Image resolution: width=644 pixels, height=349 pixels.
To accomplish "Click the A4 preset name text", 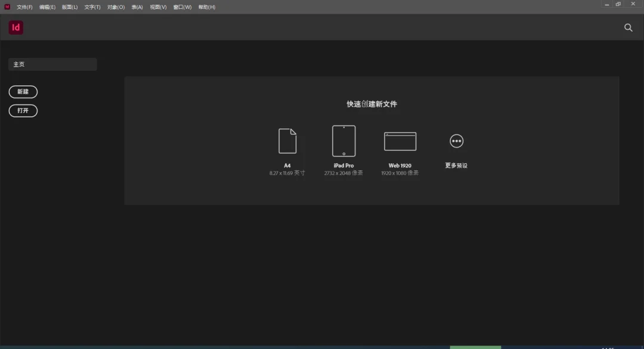I will click(x=287, y=166).
